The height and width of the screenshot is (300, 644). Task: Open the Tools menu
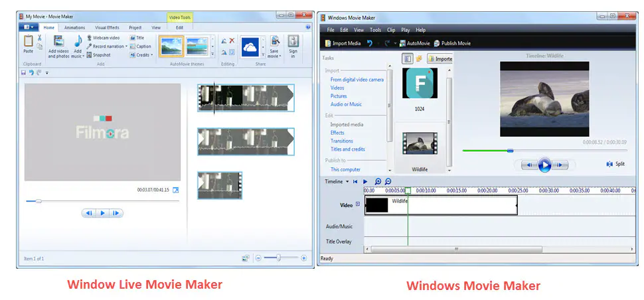coord(375,30)
